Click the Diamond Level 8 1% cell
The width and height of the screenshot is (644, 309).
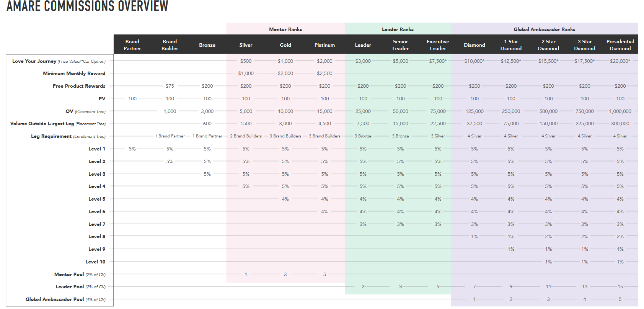474,237
